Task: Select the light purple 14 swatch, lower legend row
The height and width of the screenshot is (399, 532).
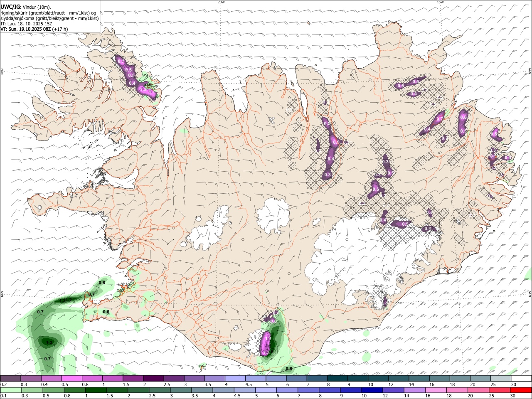Action: click(x=414, y=390)
